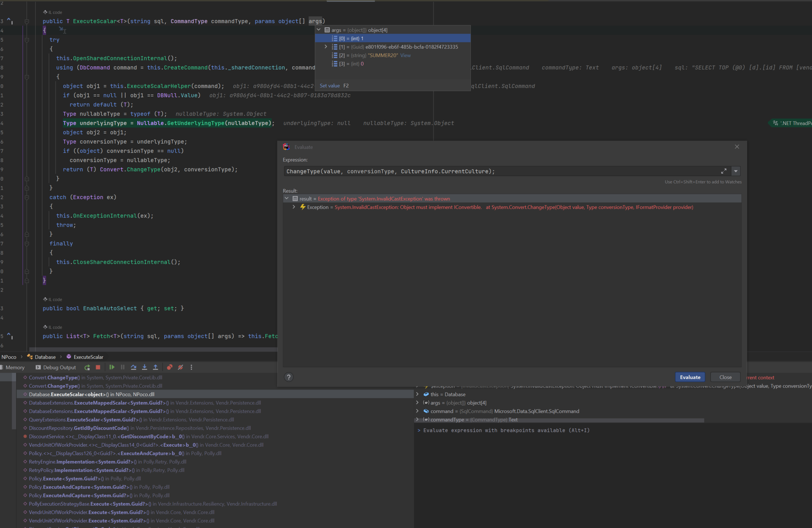Stop the debugger with red square
This screenshot has width=812, height=528.
point(98,367)
